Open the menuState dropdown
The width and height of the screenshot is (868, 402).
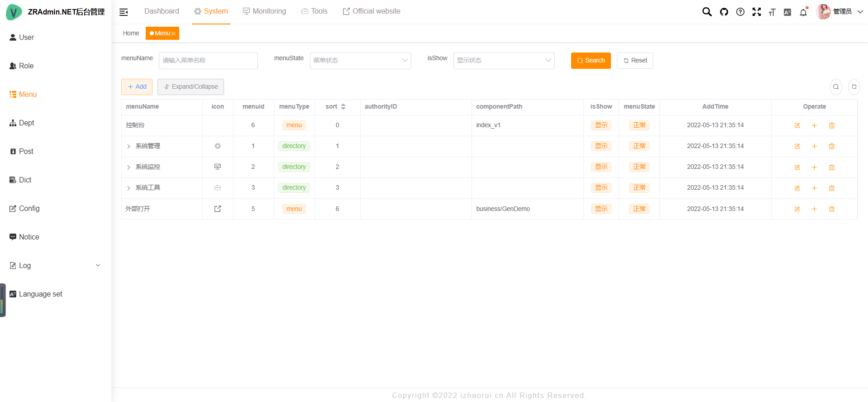pos(360,61)
